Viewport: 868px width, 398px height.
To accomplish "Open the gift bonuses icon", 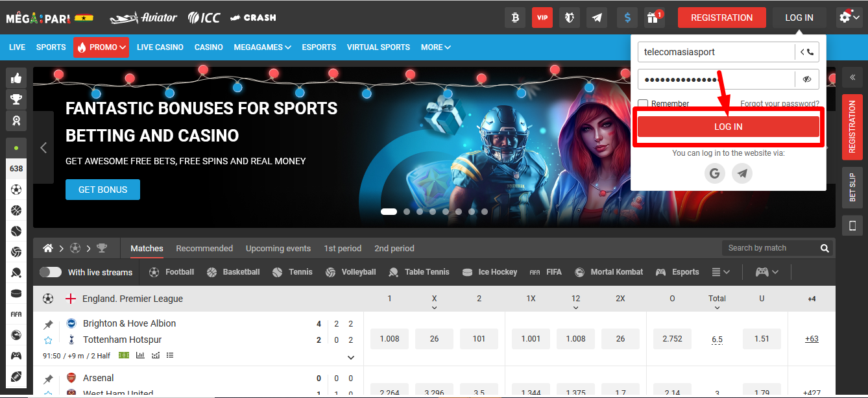I will pyautogui.click(x=653, y=18).
